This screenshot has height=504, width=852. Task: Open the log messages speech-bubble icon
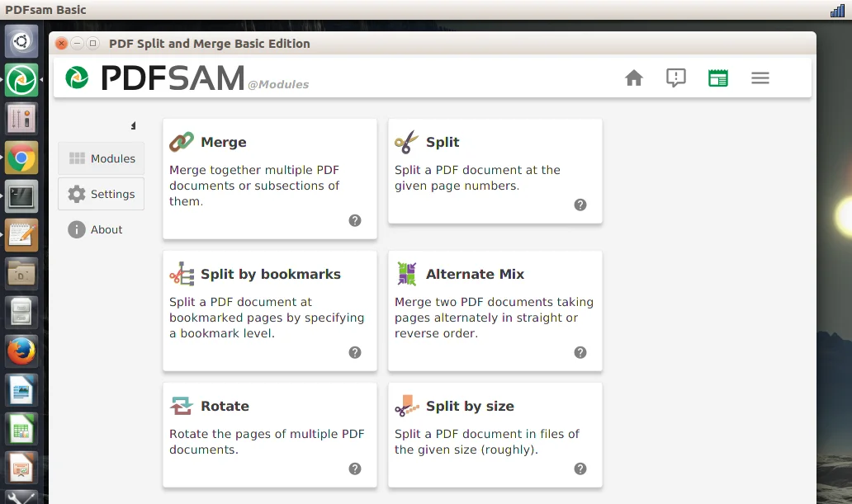tap(676, 78)
